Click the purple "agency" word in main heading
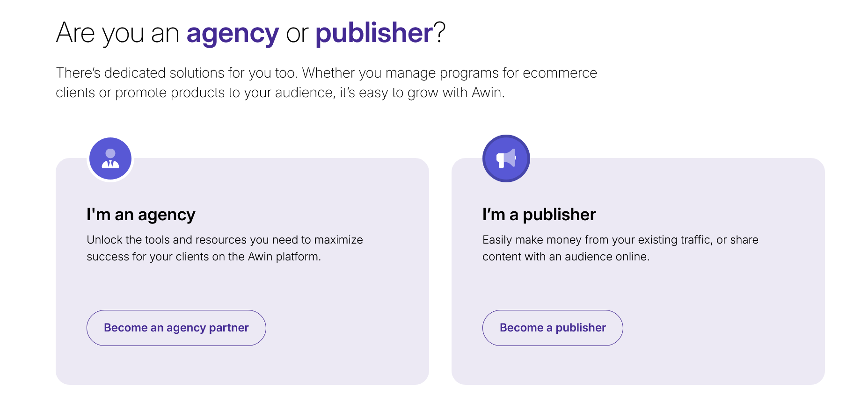 [x=233, y=33]
